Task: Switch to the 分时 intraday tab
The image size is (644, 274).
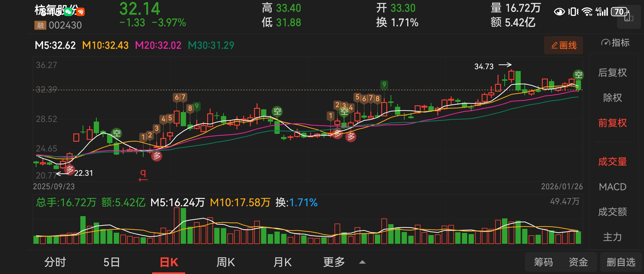Action: [x=55, y=262]
